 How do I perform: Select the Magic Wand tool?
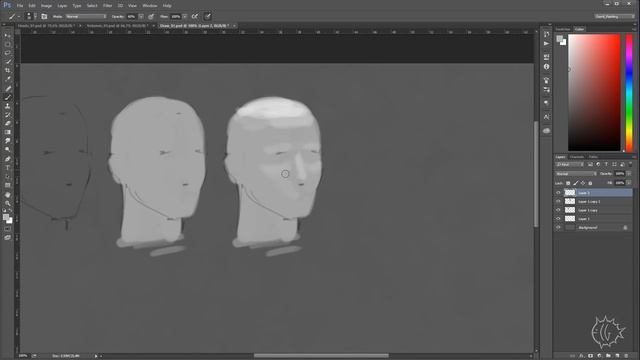8,62
